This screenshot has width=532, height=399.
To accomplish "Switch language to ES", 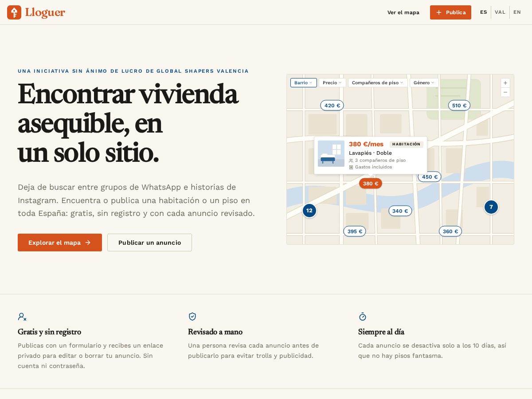I will (x=484, y=12).
